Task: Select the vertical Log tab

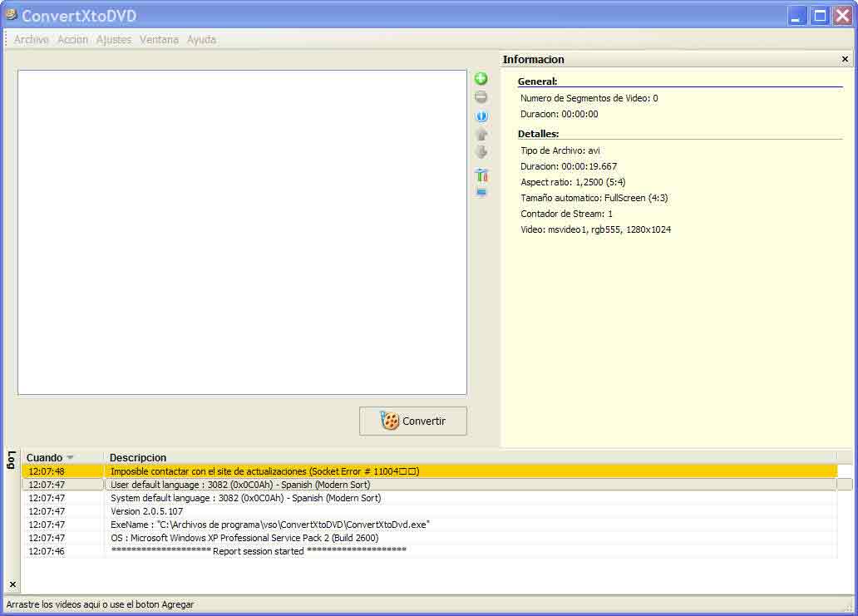Action: click(x=12, y=460)
